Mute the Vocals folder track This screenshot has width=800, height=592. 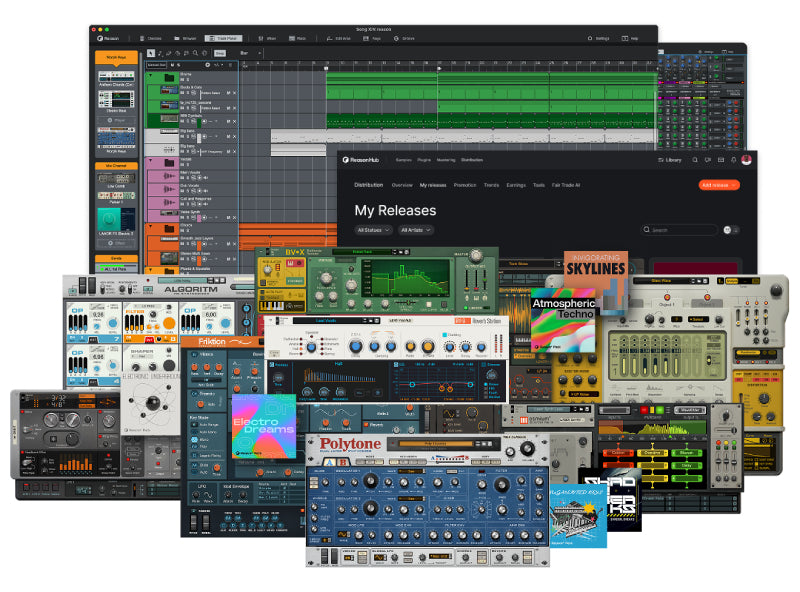pyautogui.click(x=182, y=165)
